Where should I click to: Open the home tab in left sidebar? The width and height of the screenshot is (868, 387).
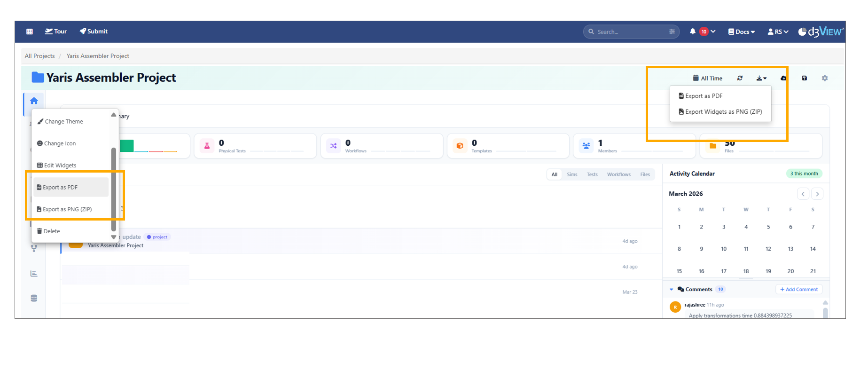pyautogui.click(x=34, y=101)
